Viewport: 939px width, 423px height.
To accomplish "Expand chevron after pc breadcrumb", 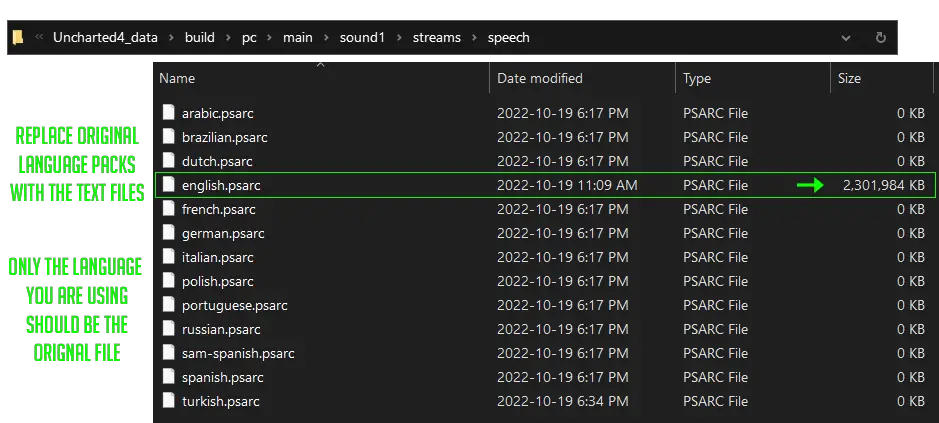I will tap(269, 37).
